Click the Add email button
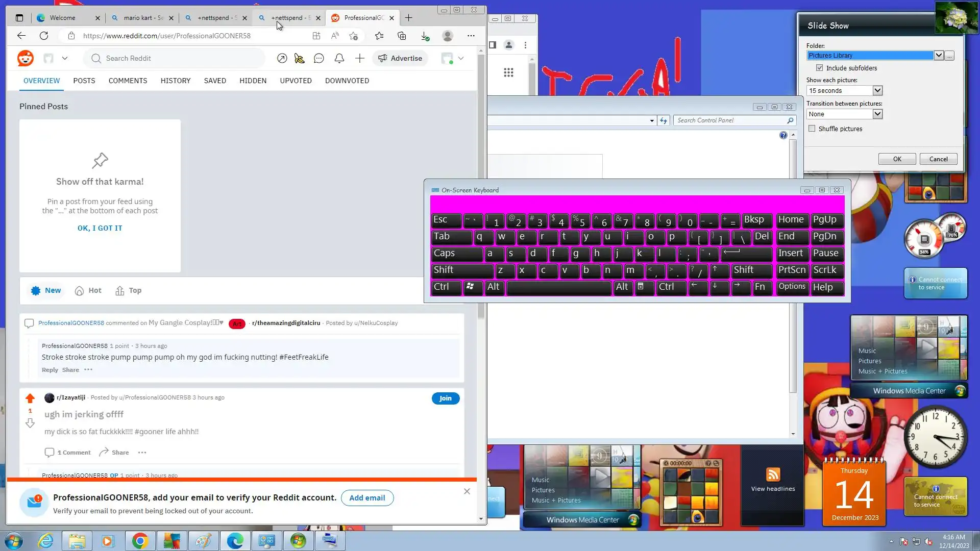 [x=367, y=498]
